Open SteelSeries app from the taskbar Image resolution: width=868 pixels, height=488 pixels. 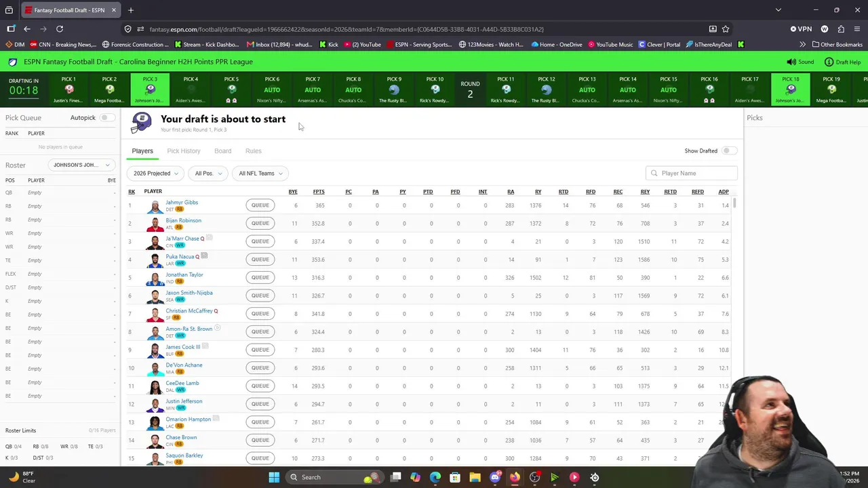pyautogui.click(x=595, y=477)
